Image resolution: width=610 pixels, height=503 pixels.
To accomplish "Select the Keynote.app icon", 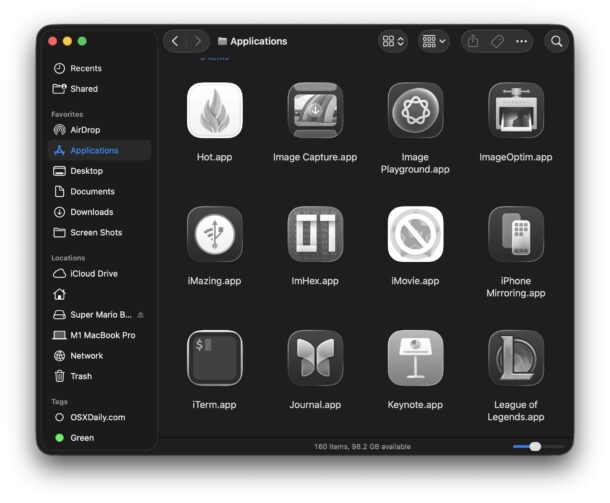I will point(415,358).
